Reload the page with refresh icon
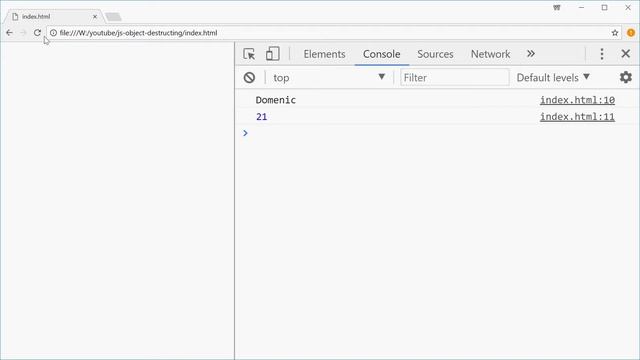640x360 pixels. pyautogui.click(x=37, y=33)
